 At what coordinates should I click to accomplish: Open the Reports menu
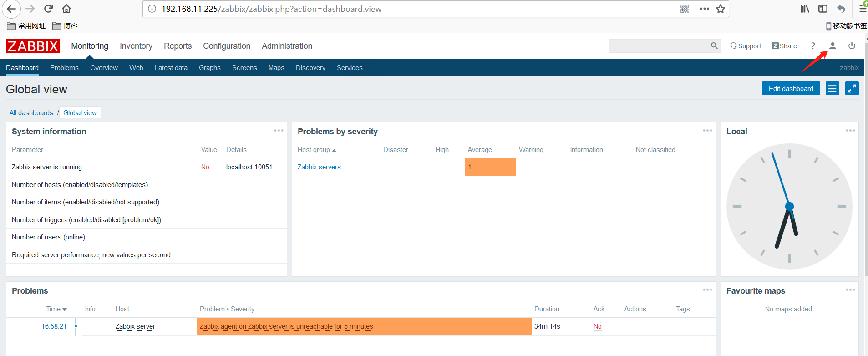point(178,46)
